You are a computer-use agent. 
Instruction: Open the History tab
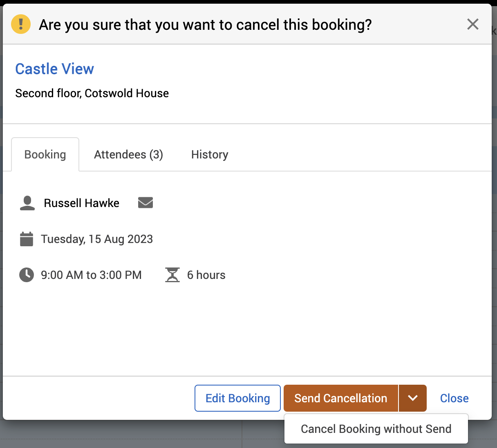coord(210,155)
